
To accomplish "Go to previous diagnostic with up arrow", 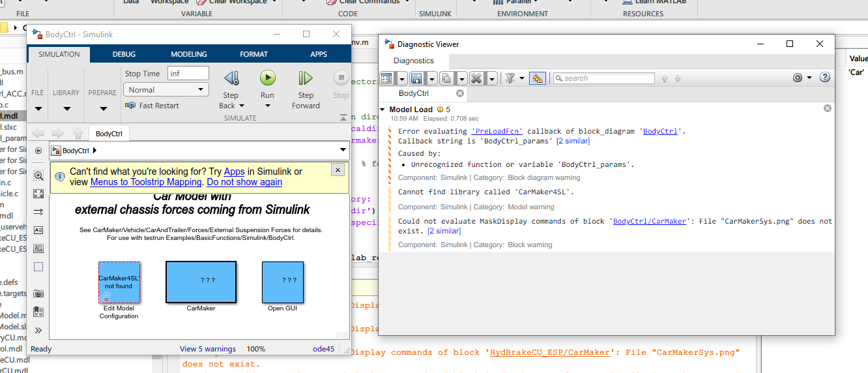I will [665, 78].
